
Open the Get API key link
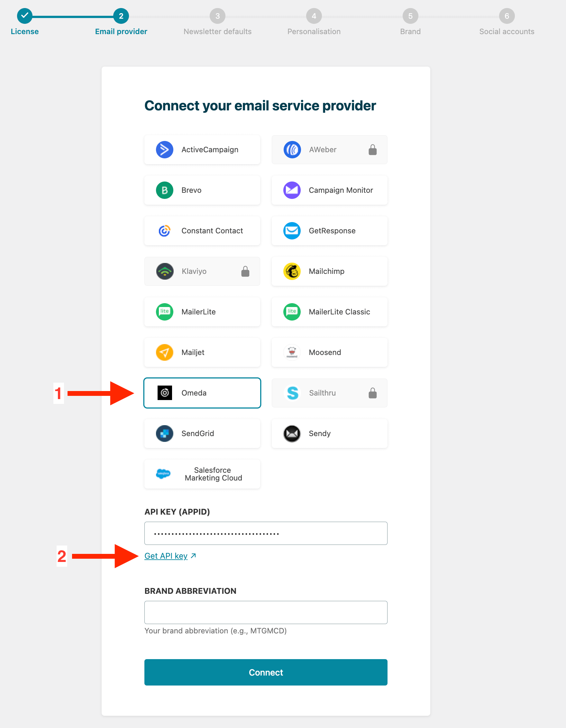coord(166,556)
